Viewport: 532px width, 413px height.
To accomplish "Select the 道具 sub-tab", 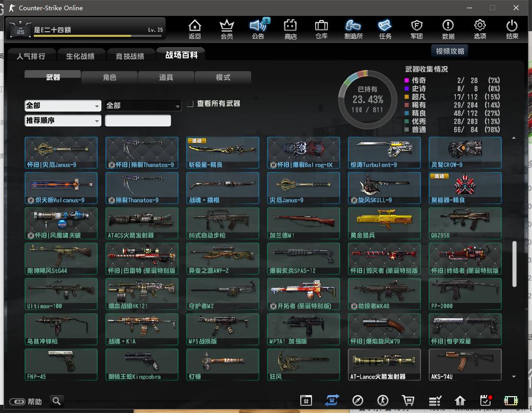I will pos(166,77).
